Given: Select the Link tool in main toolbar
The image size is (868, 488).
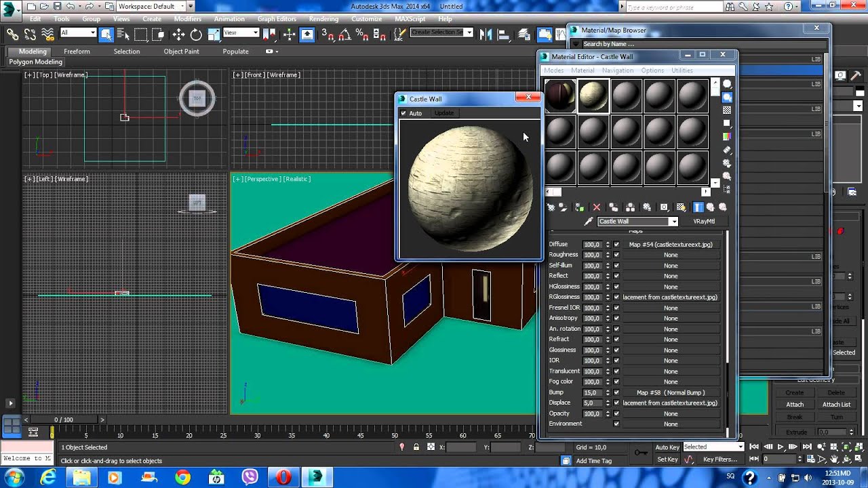Looking at the screenshot, I should pos(12,34).
